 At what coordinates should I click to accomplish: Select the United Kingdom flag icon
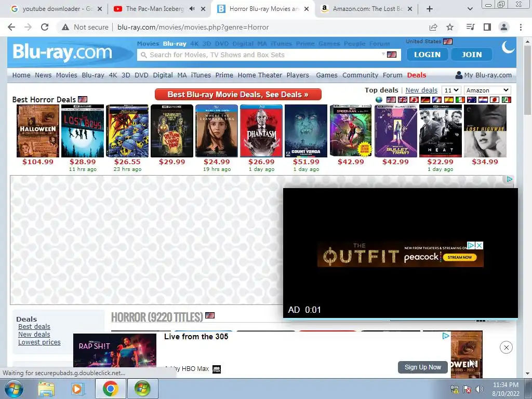[403, 100]
